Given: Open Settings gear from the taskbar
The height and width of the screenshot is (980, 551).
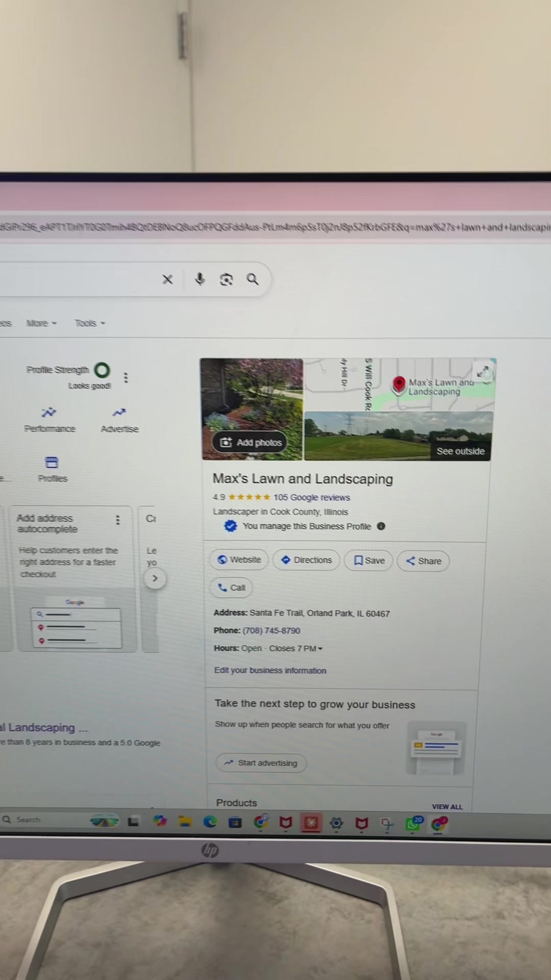Looking at the screenshot, I should [336, 823].
